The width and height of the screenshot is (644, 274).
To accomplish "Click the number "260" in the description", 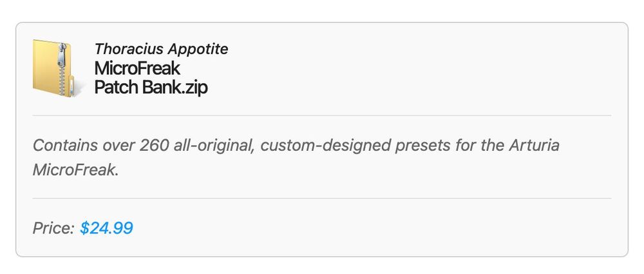I will point(155,145).
